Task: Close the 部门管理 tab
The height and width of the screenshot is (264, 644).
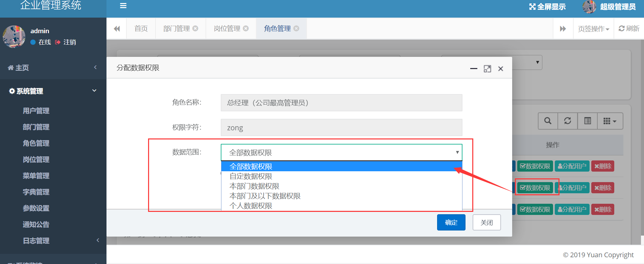Action: point(195,28)
